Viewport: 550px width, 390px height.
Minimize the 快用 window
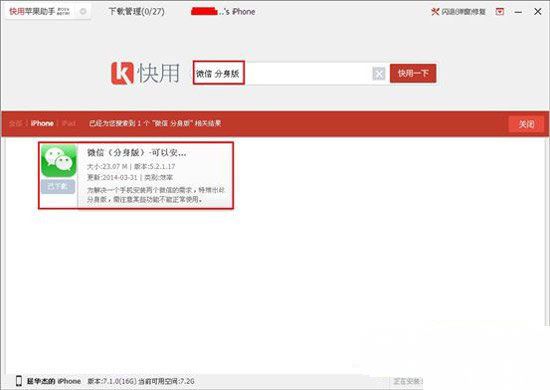coord(518,12)
